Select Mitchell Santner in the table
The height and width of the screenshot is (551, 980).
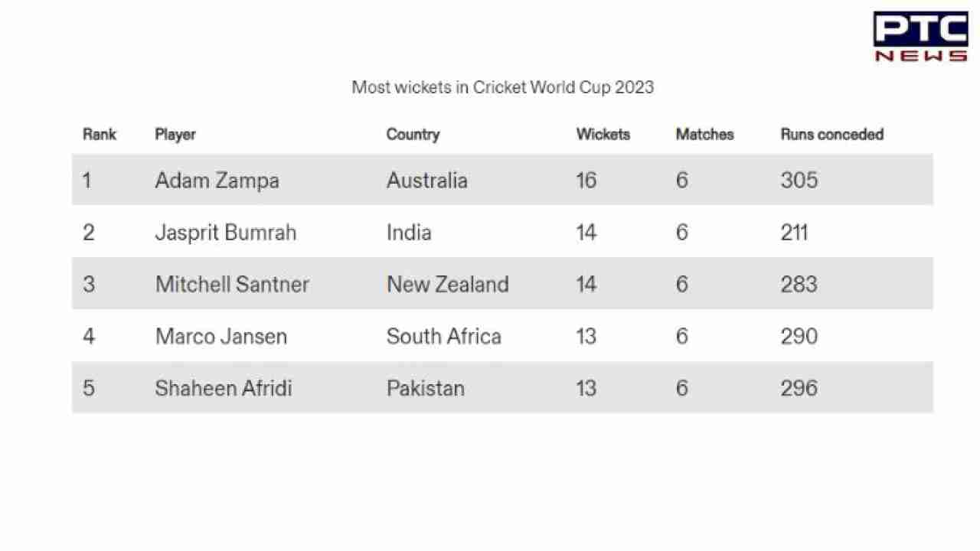[232, 285]
